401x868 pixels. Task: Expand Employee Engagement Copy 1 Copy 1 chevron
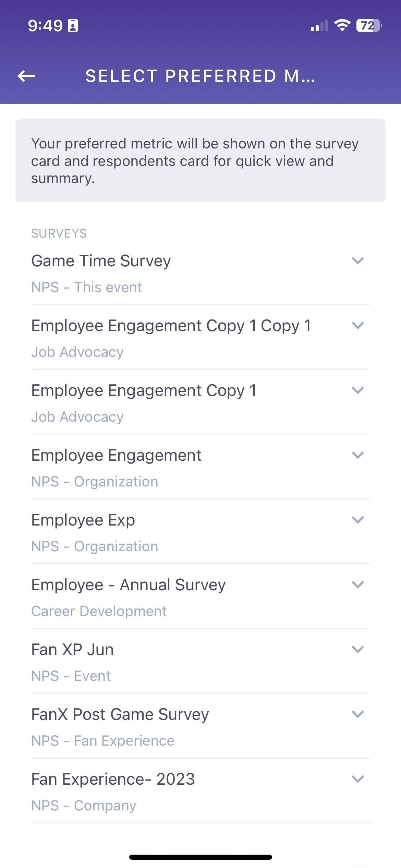coord(357,325)
